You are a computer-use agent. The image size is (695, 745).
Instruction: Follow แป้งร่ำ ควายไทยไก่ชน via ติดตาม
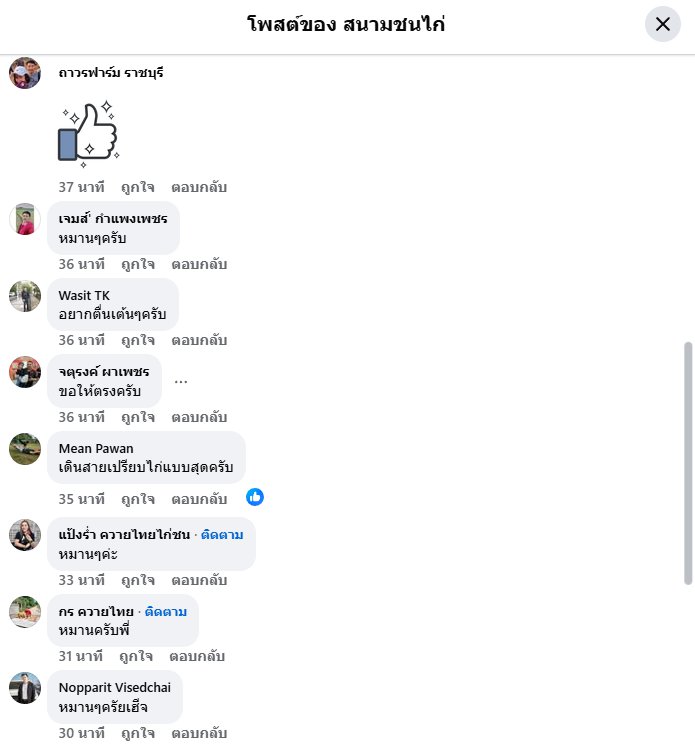(x=222, y=535)
